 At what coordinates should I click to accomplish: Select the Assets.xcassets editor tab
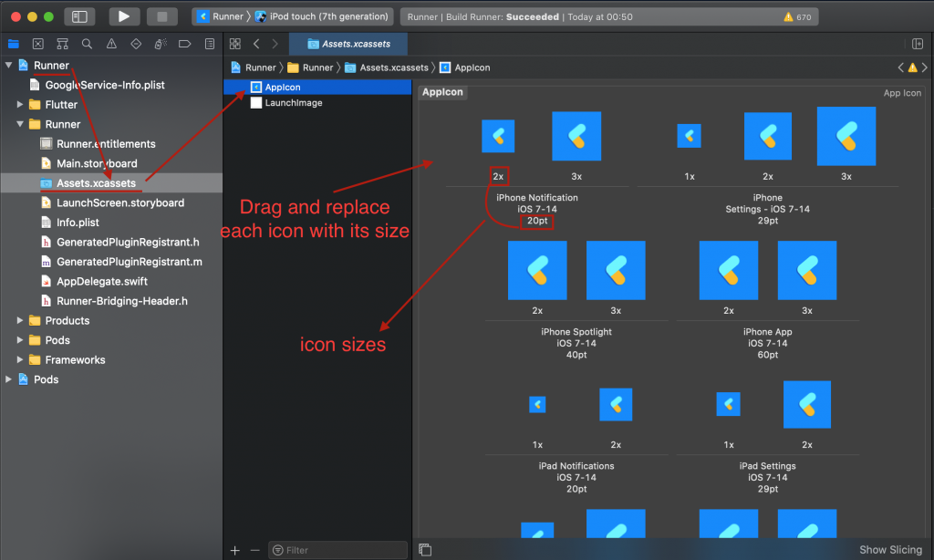pyautogui.click(x=348, y=44)
